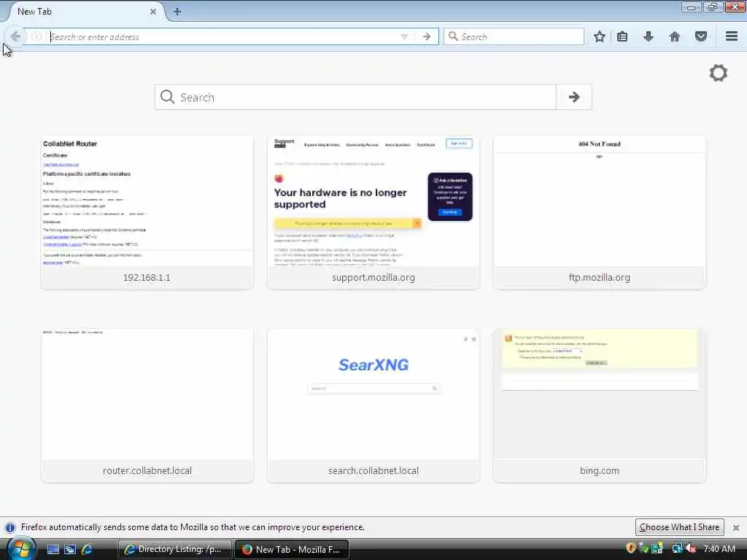Click the network tray icon
This screenshot has height=560, width=747.
[677, 548]
